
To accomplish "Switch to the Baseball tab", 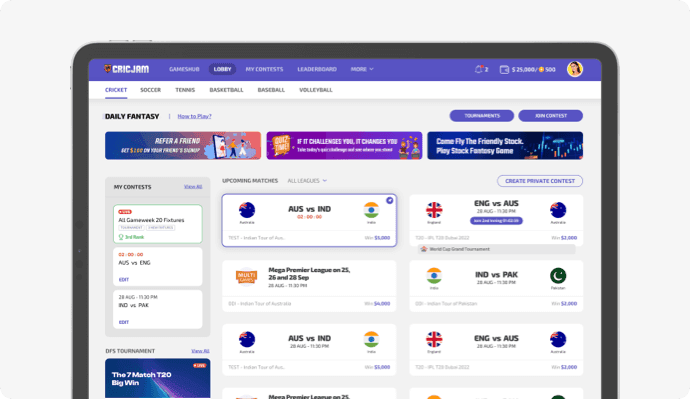I will point(271,90).
